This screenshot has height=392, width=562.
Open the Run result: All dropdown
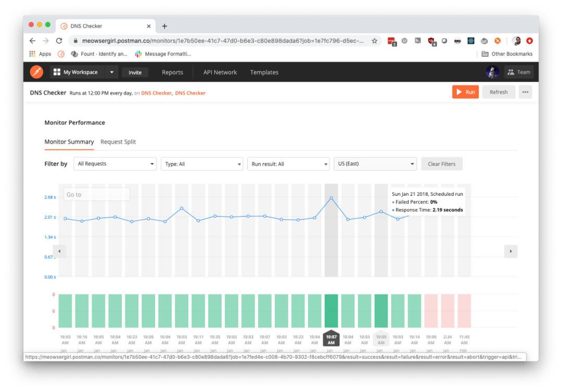(x=288, y=164)
